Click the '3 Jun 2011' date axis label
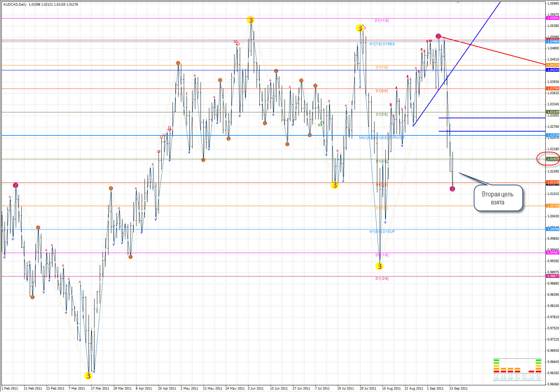The image size is (560, 392). point(255,388)
